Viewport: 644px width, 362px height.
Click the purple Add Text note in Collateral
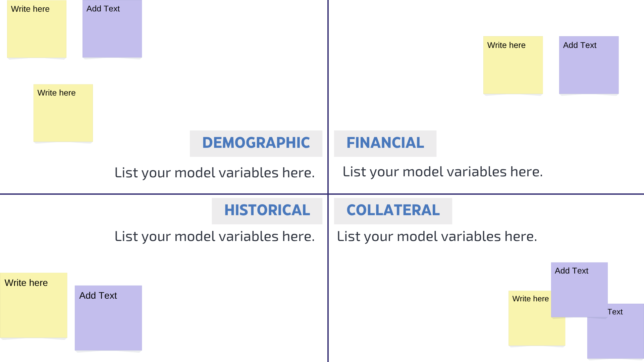[x=579, y=290]
